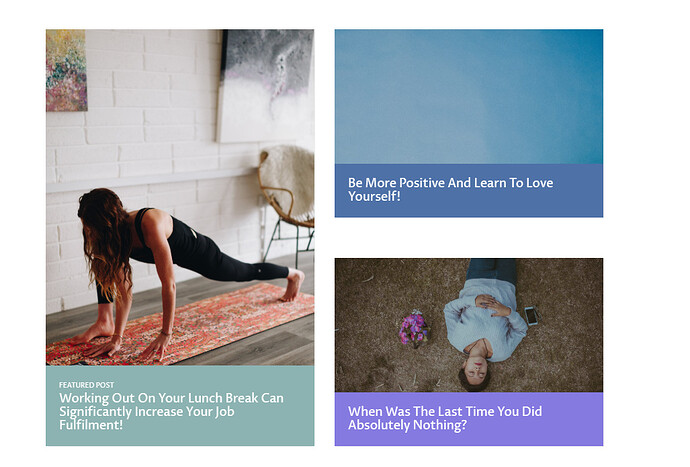Open the yoga workout featured image

(x=180, y=197)
